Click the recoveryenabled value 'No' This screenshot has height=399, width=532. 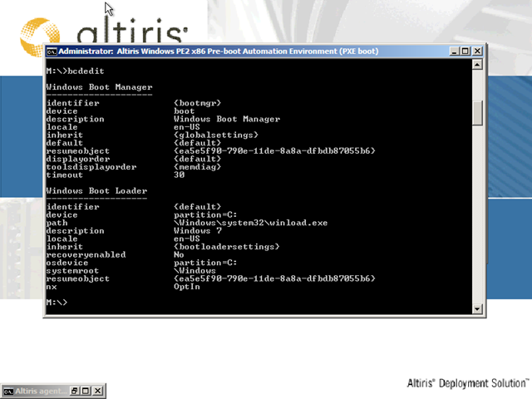pyautogui.click(x=179, y=255)
